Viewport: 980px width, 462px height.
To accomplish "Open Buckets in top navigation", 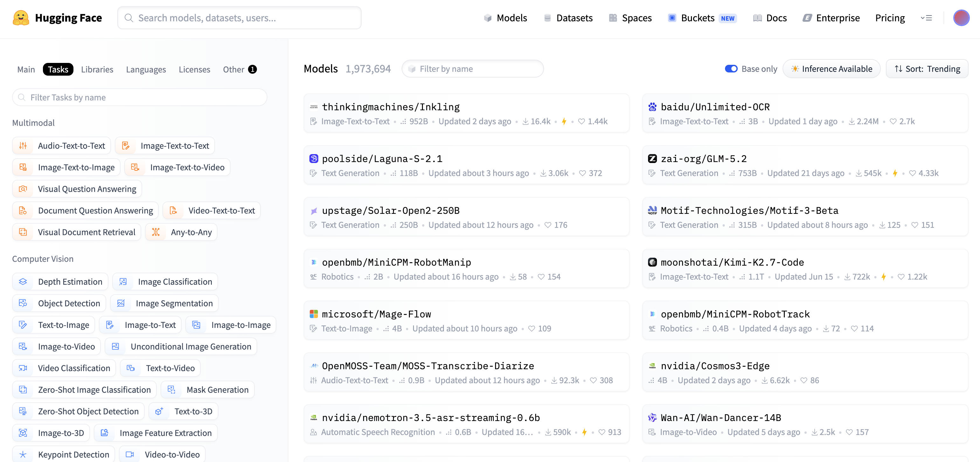I will coord(702,18).
